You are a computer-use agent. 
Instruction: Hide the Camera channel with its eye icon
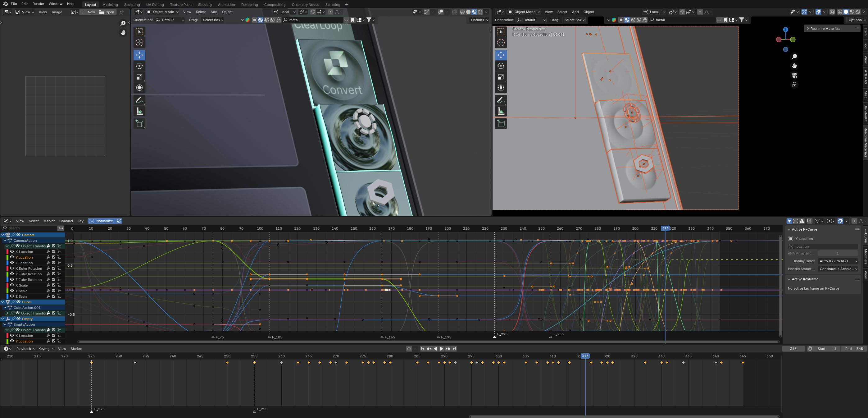coord(18,235)
